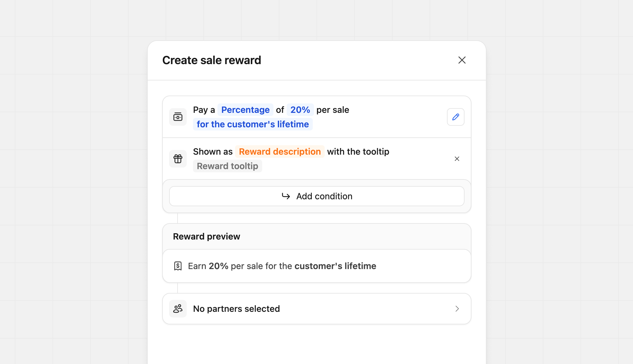Click the partners group icon

[178, 308]
